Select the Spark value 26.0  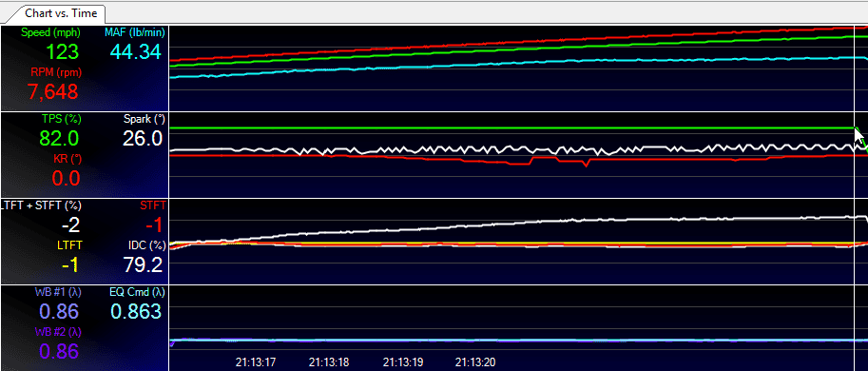tap(143, 138)
